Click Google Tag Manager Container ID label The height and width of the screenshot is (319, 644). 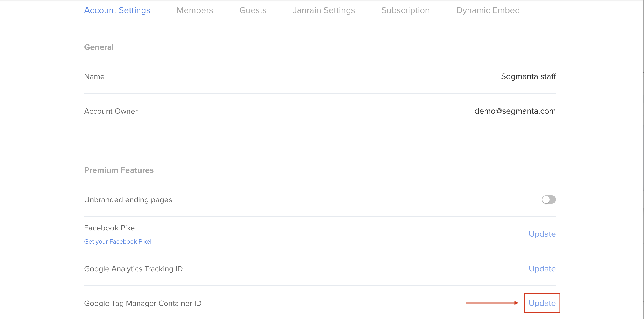pyautogui.click(x=143, y=303)
